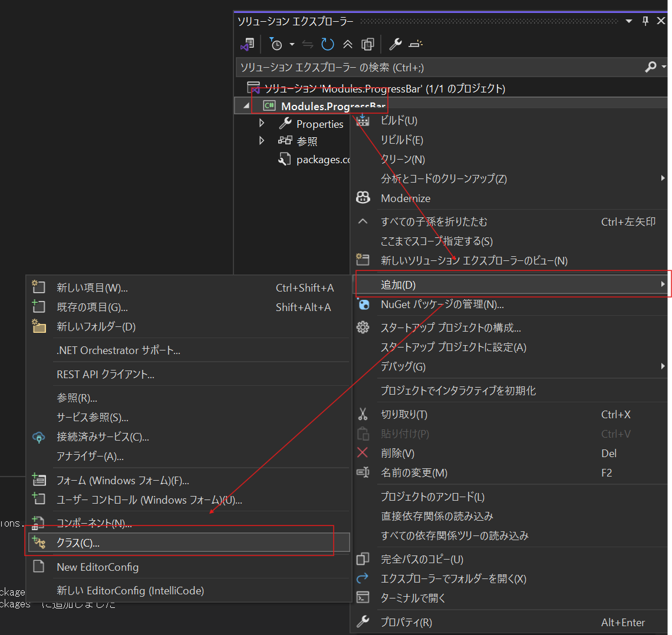672x635 pixels.
Task: Expand the Properties node
Action: pos(261,124)
